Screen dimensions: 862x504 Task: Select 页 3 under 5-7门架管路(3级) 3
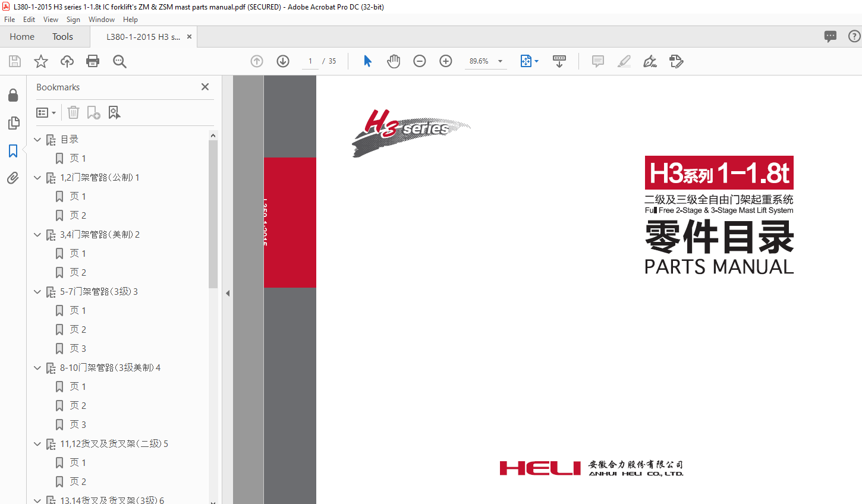pyautogui.click(x=78, y=349)
